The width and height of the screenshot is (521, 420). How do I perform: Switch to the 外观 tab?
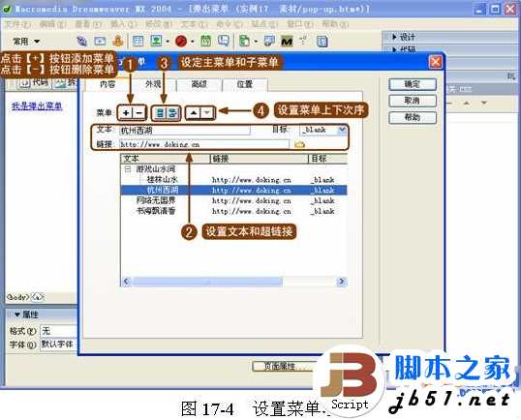pos(153,84)
